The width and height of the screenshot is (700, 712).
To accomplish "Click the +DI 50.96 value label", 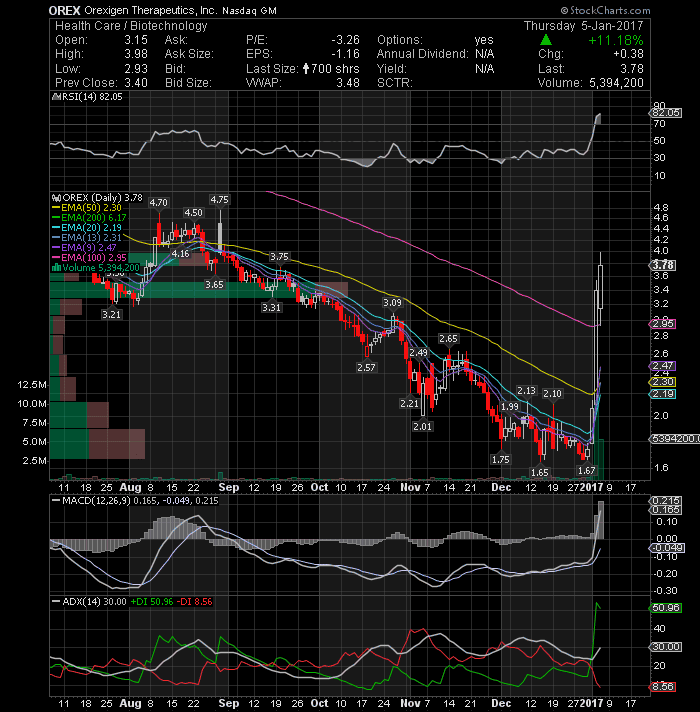I will [x=152, y=602].
